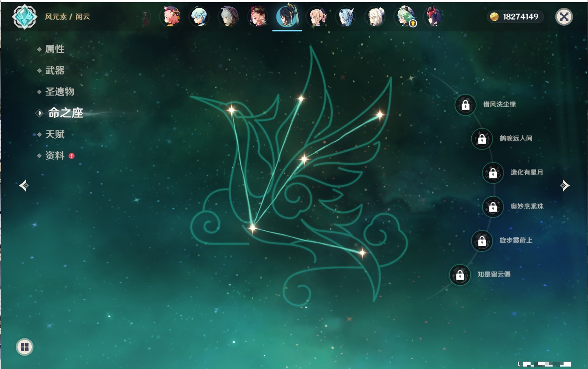Click the lock icon for 旋步霞蔚上

[482, 241]
